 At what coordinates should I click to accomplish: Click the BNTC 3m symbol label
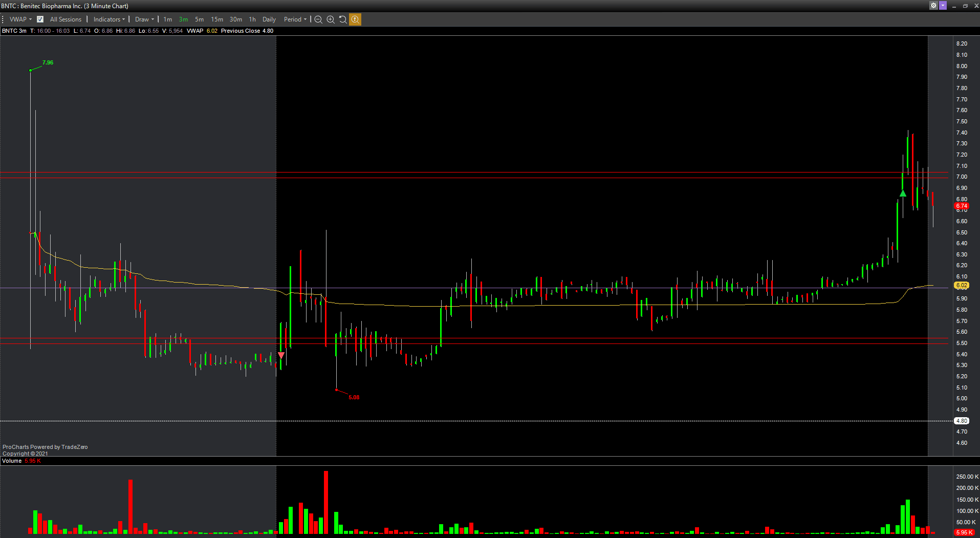tap(14, 31)
